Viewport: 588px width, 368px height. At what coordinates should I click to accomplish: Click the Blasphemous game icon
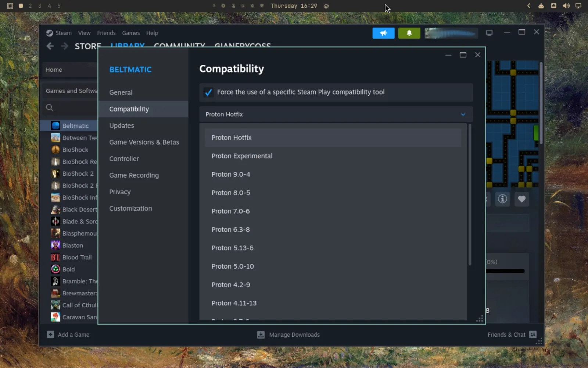click(x=55, y=233)
